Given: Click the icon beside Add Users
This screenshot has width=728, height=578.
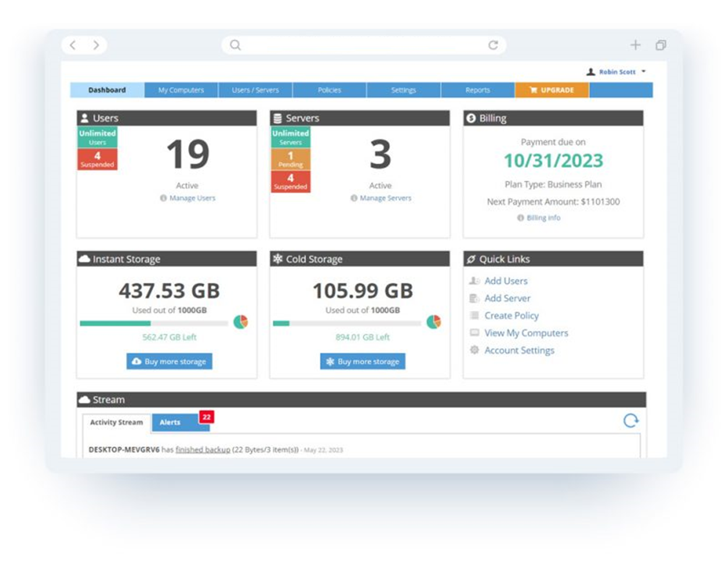Looking at the screenshot, I should [x=474, y=281].
